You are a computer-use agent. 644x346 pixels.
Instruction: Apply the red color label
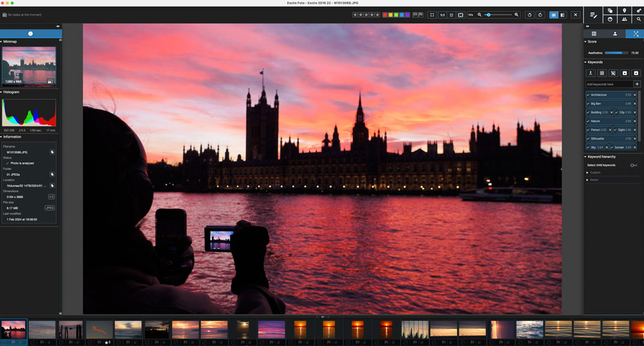[385, 15]
